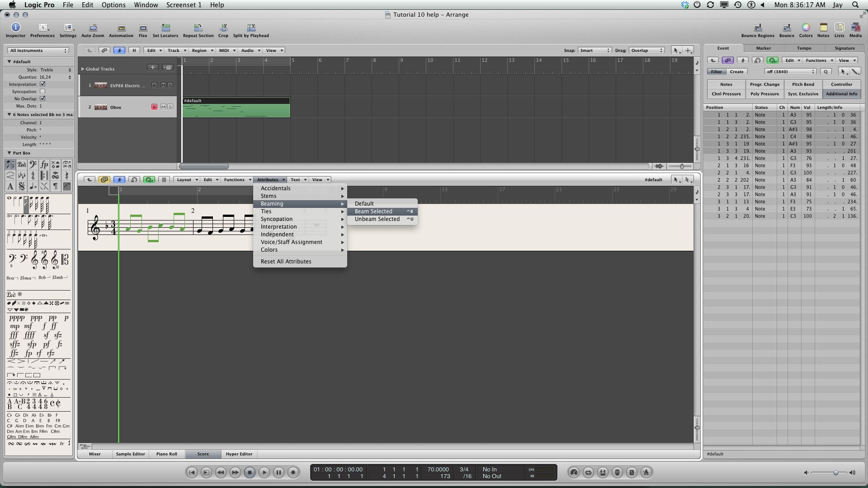Click the Bounce toolbar icon
Screen dimensions: 868x488
tap(787, 30)
